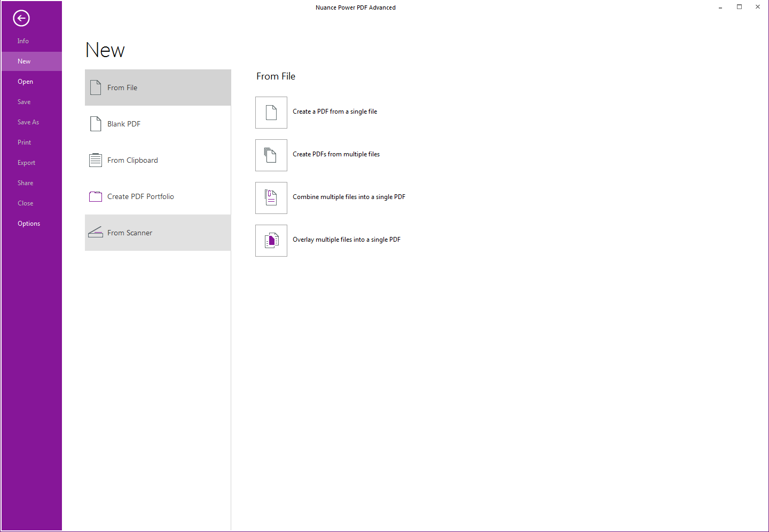Maximize the Power PDF window
This screenshot has width=769, height=532.
click(x=739, y=7)
